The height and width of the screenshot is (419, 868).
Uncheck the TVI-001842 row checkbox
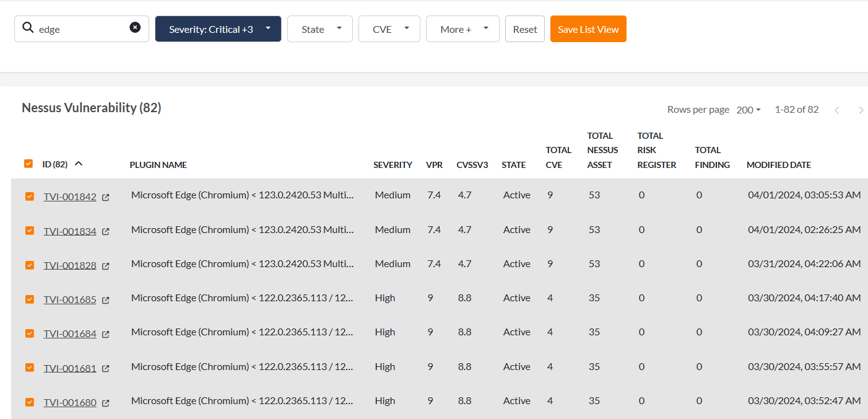(x=30, y=196)
